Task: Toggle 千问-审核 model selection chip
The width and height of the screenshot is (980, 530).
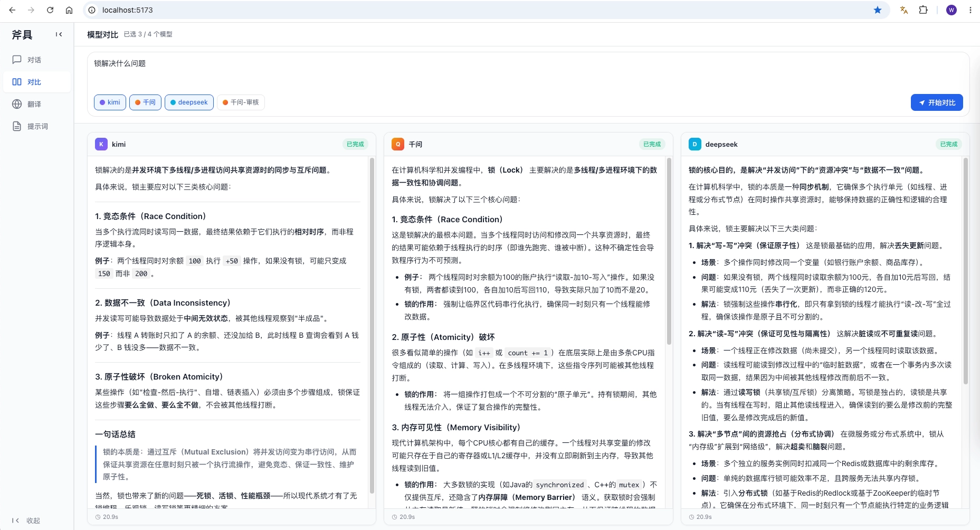Action: tap(241, 102)
